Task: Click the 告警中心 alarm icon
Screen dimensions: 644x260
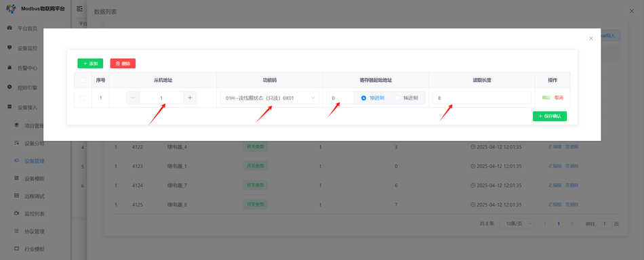Action: tap(9, 67)
